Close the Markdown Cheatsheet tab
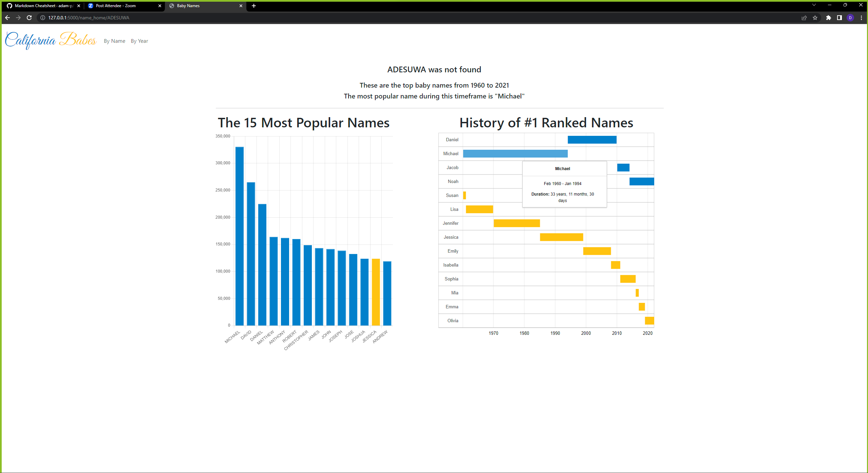 pyautogui.click(x=79, y=6)
